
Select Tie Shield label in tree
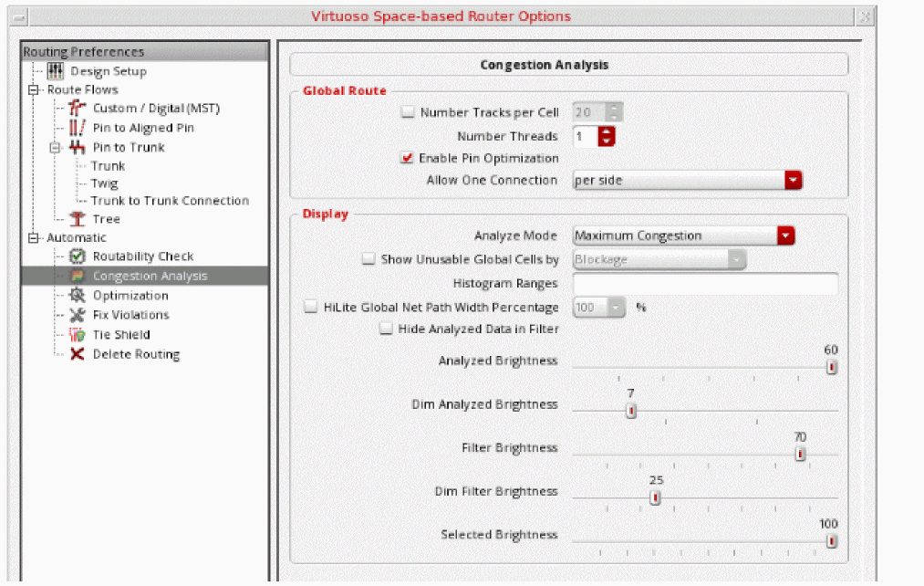point(121,335)
